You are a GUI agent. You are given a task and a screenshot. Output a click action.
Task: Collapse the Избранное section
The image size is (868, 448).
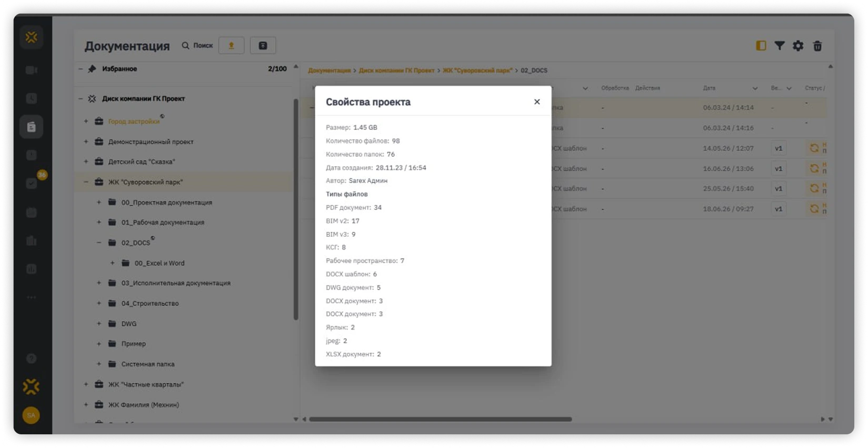click(x=81, y=69)
